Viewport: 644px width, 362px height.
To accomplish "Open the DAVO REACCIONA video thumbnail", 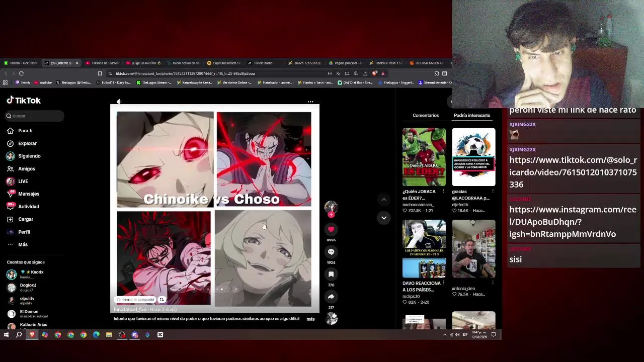I will click(x=424, y=248).
